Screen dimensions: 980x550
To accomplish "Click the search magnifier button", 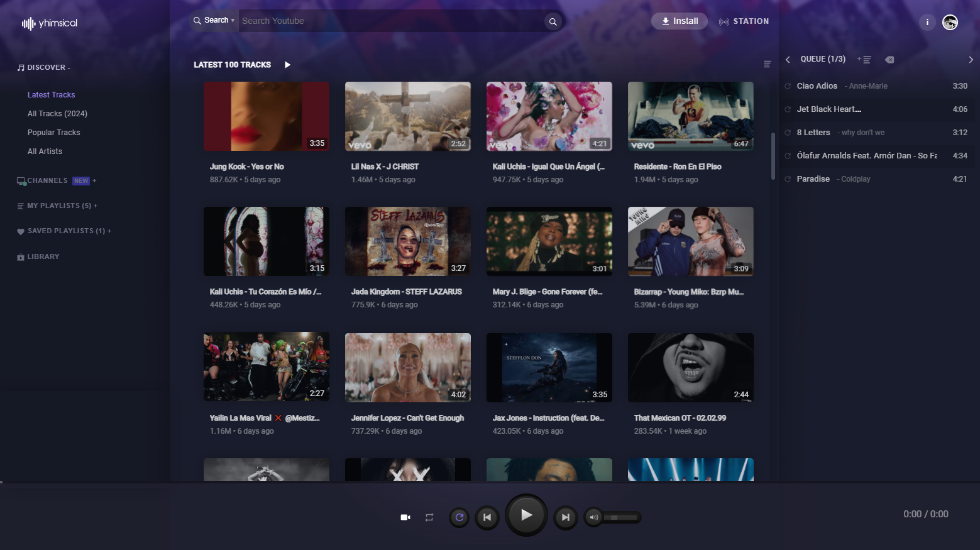I will 553,22.
